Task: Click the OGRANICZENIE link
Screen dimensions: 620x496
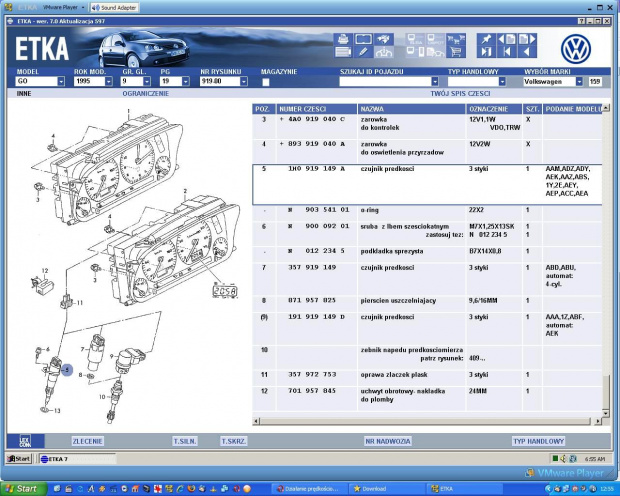Action: click(146, 94)
